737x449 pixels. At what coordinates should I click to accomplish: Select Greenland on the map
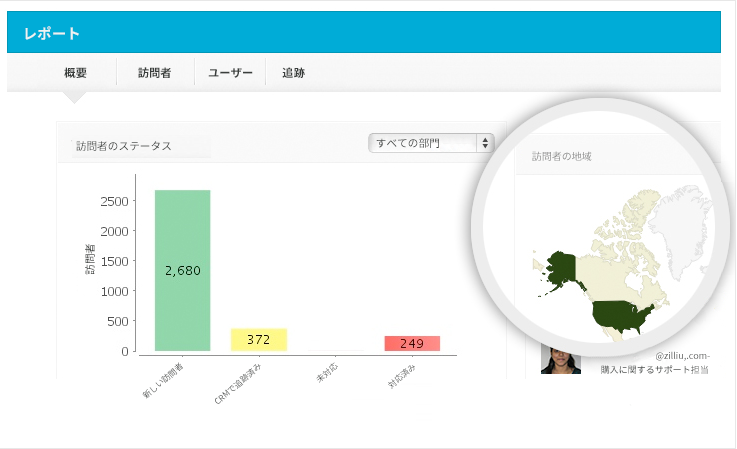(681, 230)
